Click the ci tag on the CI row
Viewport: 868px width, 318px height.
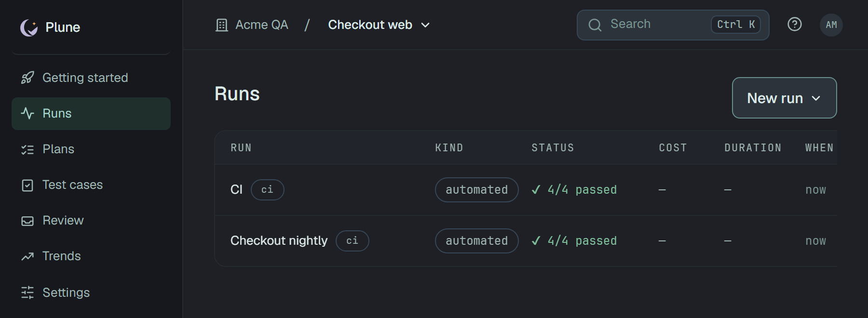pyautogui.click(x=268, y=190)
